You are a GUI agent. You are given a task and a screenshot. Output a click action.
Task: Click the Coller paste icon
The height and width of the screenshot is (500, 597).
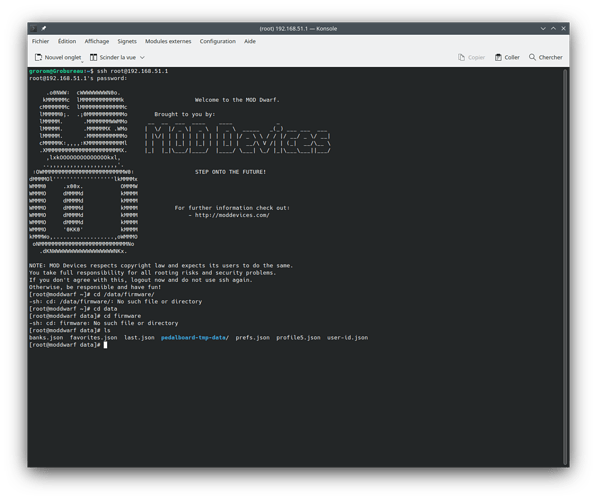498,58
